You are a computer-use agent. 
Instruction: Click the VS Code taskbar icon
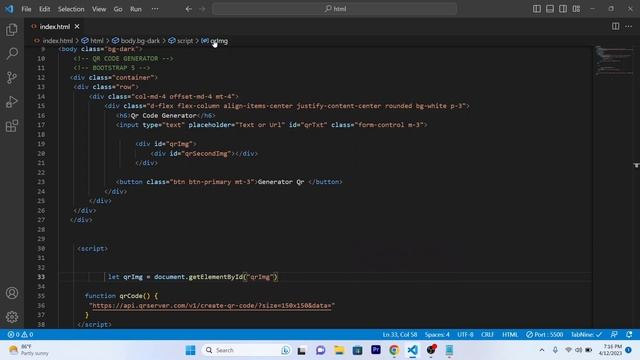412,350
